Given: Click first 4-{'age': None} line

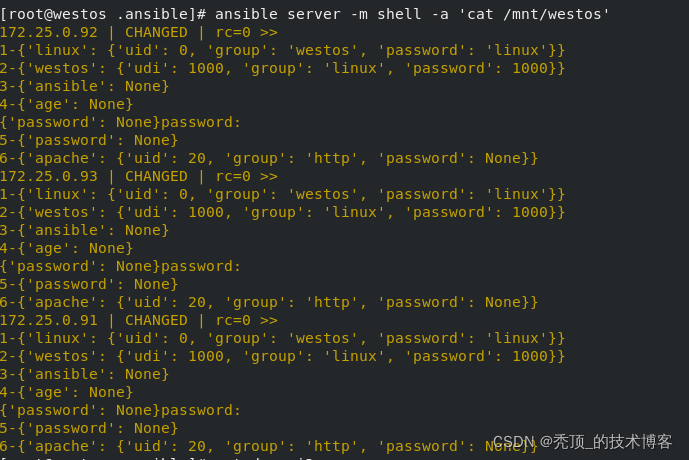Looking at the screenshot, I should point(66,105).
